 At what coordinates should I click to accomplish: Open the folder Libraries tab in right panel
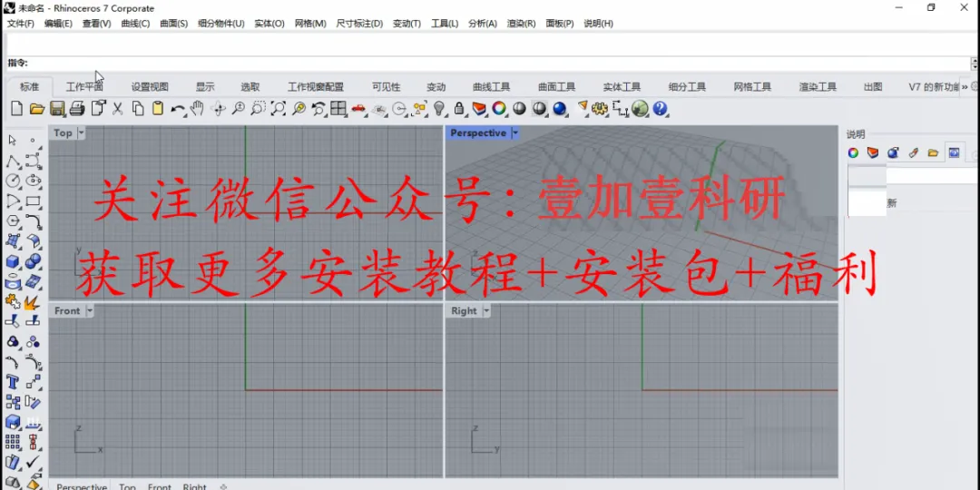(x=933, y=152)
